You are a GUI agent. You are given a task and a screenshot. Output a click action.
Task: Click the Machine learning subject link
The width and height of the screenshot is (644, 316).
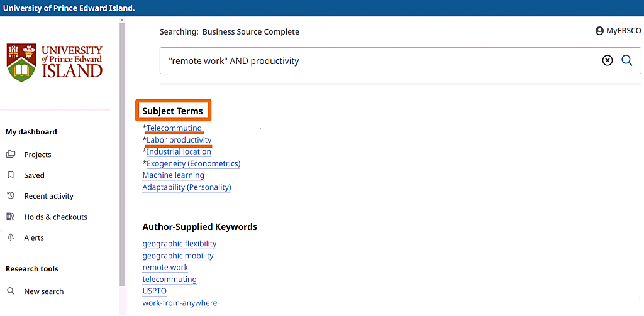click(x=173, y=175)
